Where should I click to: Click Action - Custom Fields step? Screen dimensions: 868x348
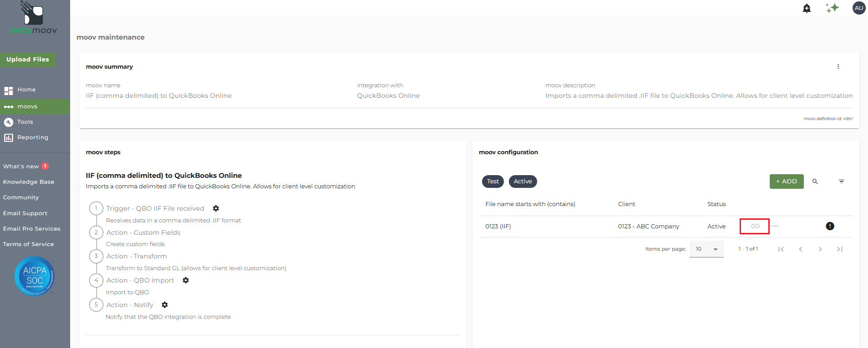point(143,232)
